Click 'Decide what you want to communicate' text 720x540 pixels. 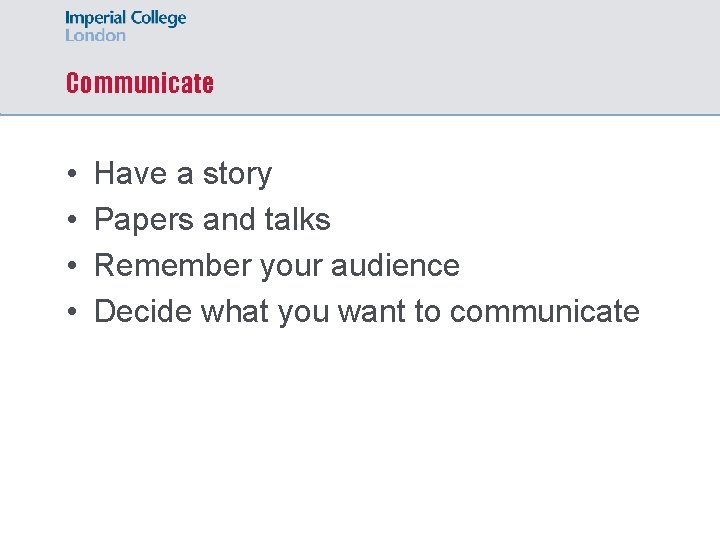(366, 312)
